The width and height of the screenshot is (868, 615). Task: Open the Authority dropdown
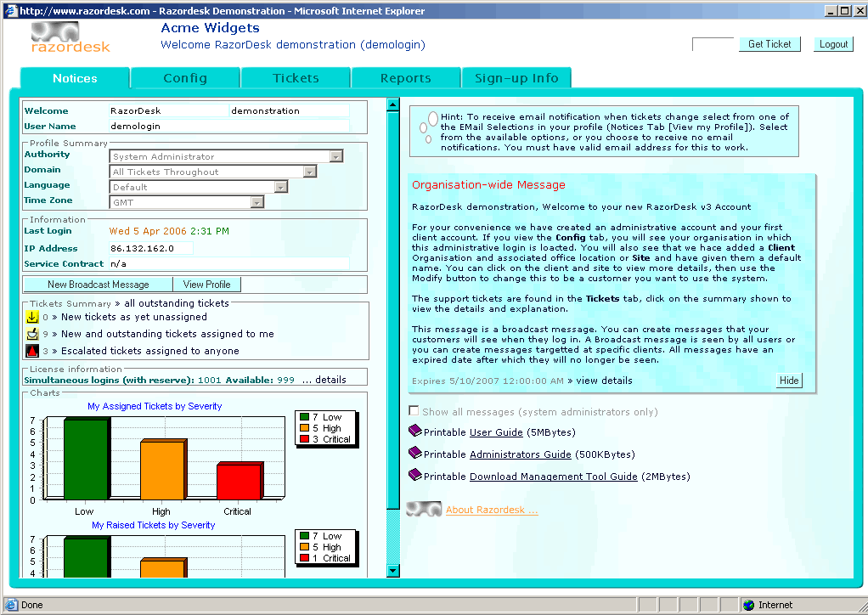336,156
